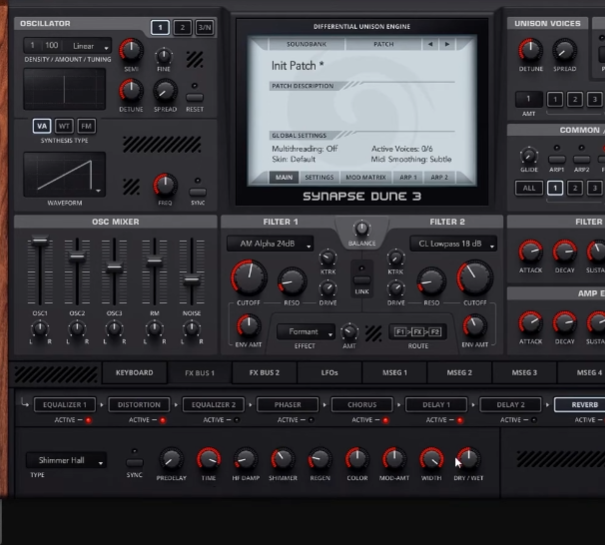Image resolution: width=605 pixels, height=545 pixels.
Task: Click the OSC1 pan knob
Action: [x=40, y=329]
